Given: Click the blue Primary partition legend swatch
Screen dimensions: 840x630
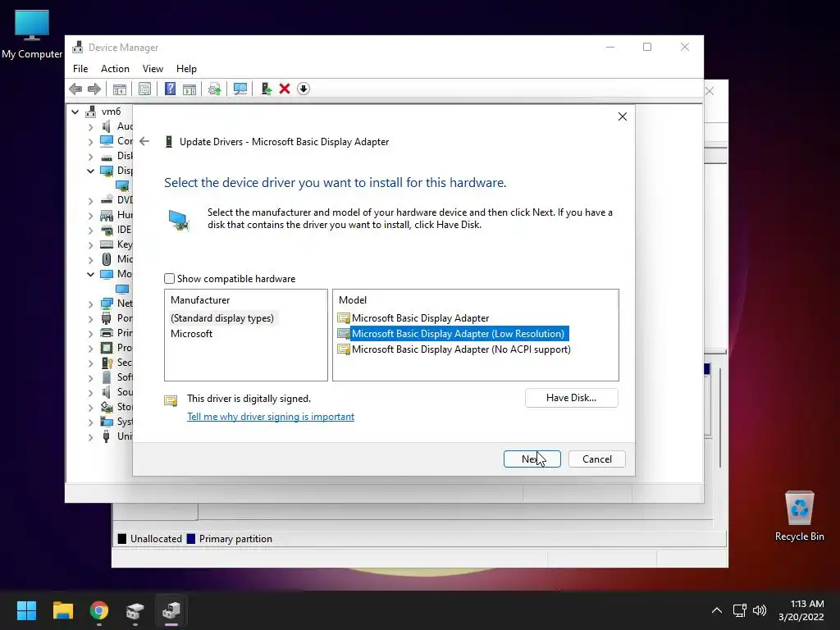Looking at the screenshot, I should click(190, 539).
